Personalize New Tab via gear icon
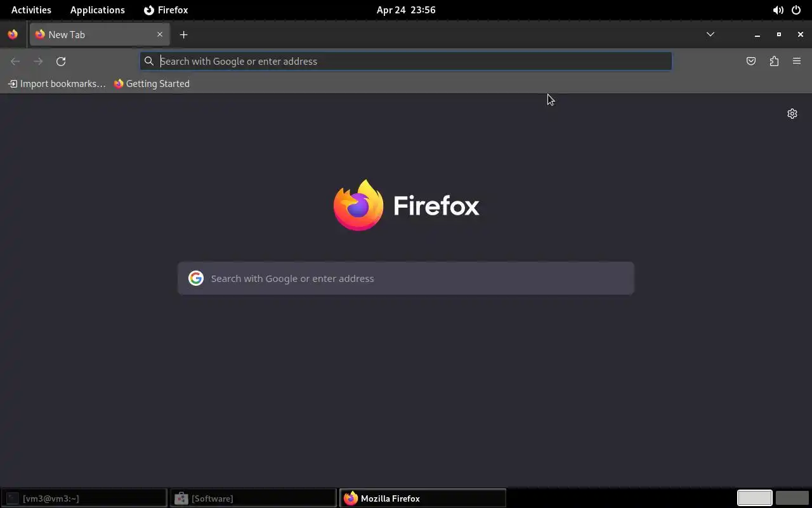The image size is (812, 508). click(792, 114)
